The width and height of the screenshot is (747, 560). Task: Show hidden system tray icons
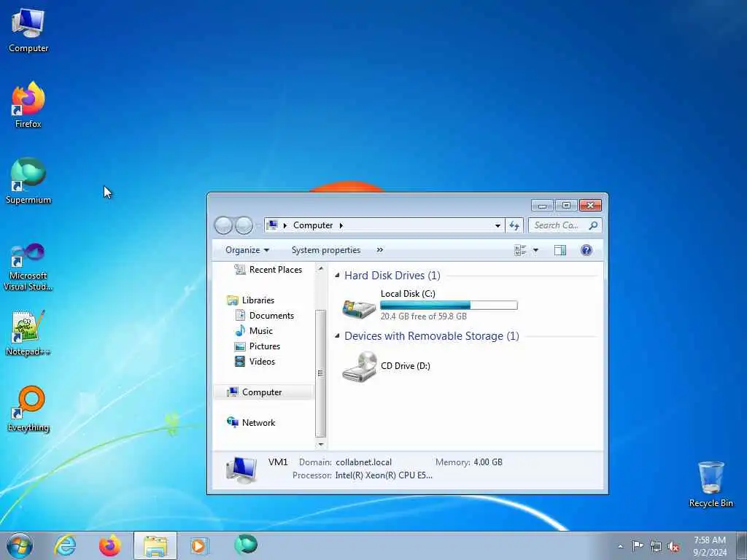pos(620,546)
